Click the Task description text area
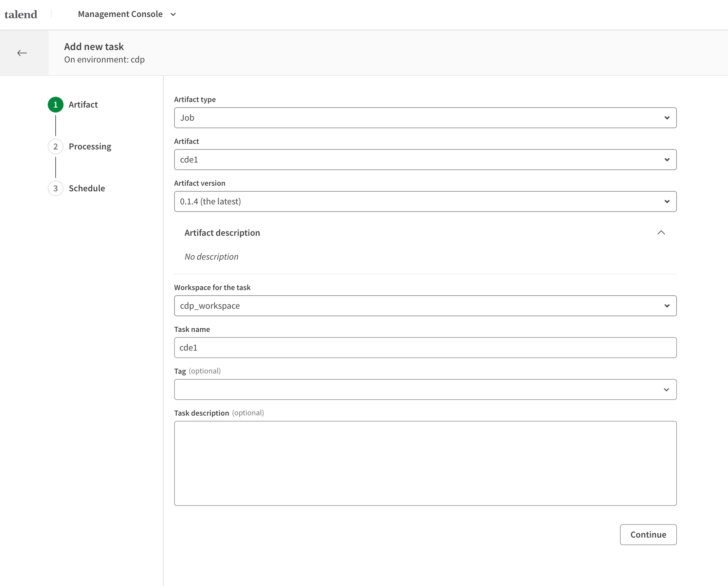The image size is (728, 586). click(x=425, y=463)
